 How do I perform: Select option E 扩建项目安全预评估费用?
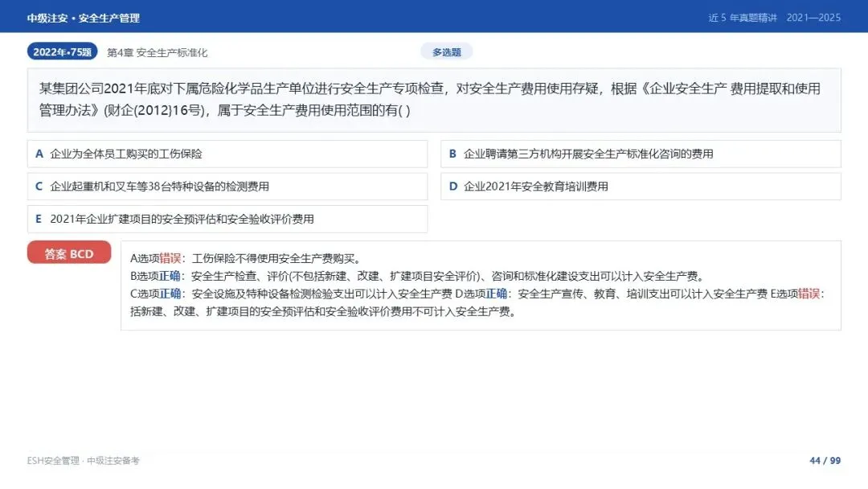coord(227,220)
